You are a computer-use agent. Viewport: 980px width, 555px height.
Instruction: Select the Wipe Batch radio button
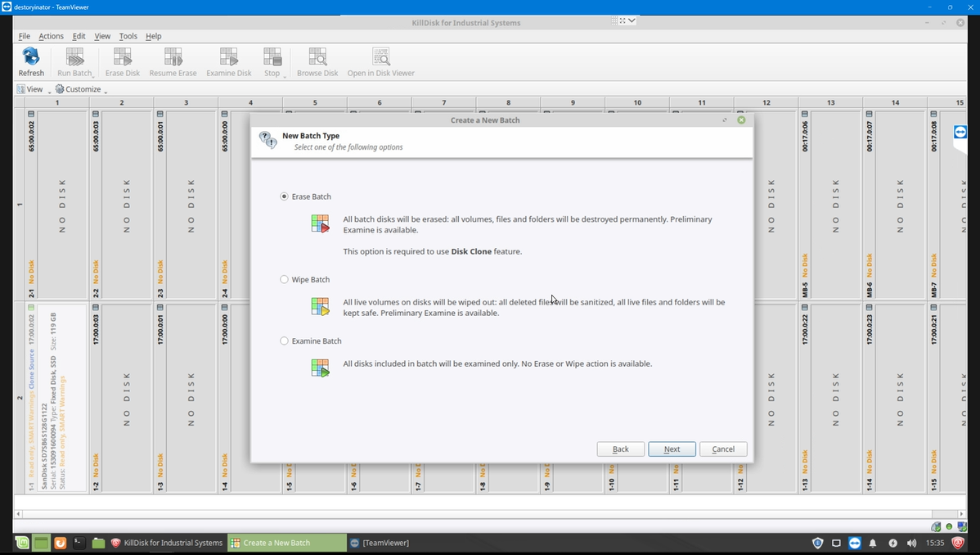point(285,280)
